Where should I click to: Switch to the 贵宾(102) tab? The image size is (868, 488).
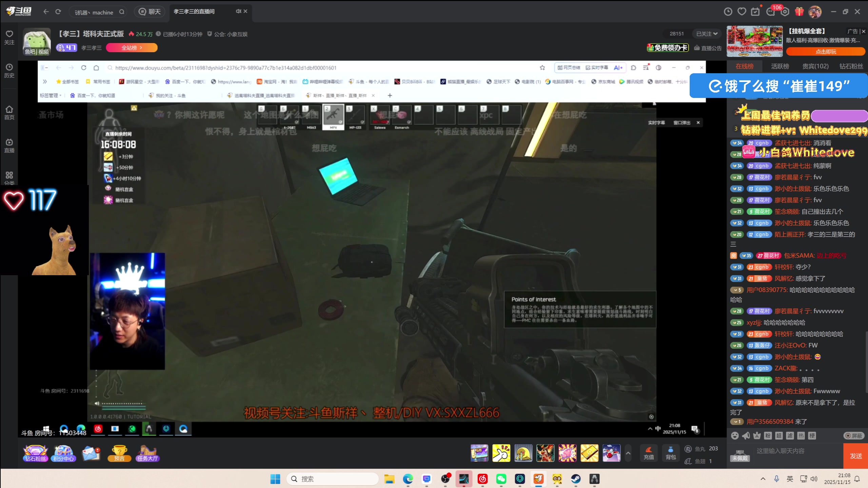point(815,66)
